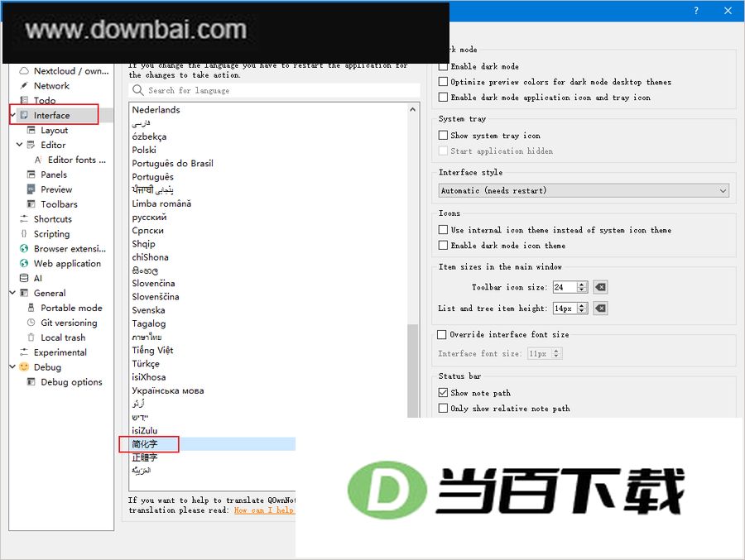The image size is (745, 560).
Task: Collapse the General tree node
Action: [x=12, y=293]
